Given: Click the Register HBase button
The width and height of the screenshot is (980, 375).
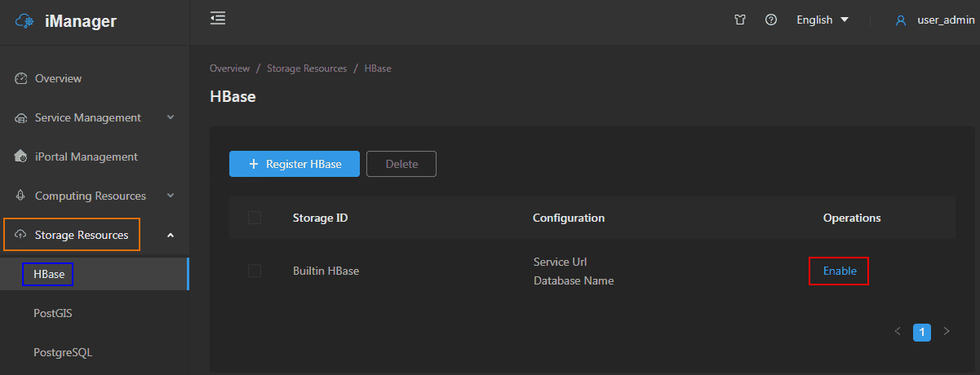Looking at the screenshot, I should (295, 164).
